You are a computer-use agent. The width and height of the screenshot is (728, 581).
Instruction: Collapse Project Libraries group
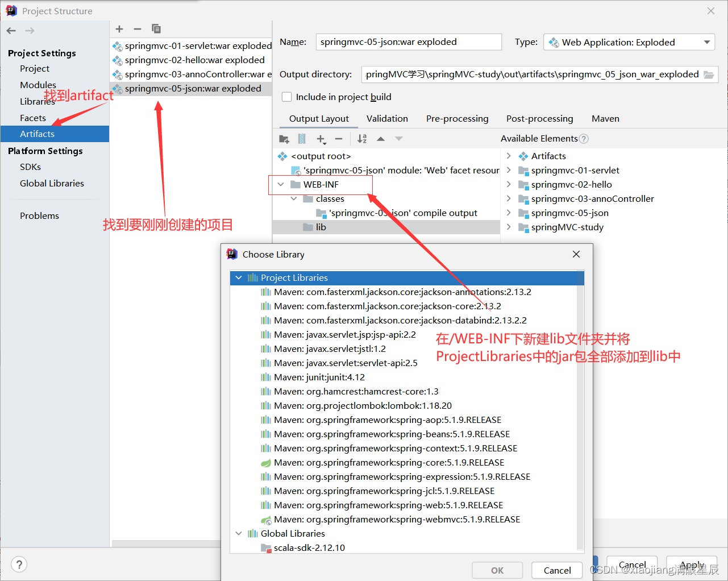tap(239, 278)
